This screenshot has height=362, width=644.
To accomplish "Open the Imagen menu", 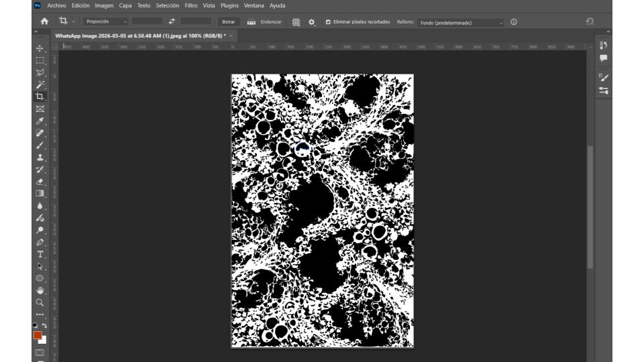I will click(x=104, y=6).
